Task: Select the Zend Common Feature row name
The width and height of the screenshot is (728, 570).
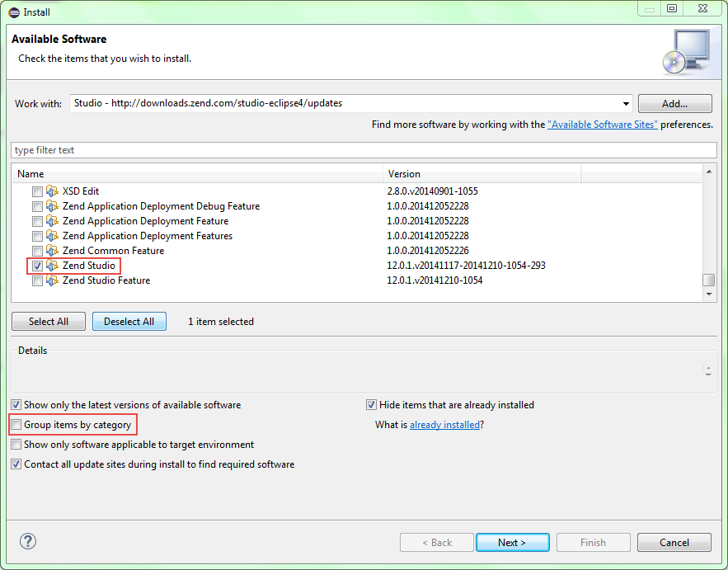Action: click(x=113, y=251)
